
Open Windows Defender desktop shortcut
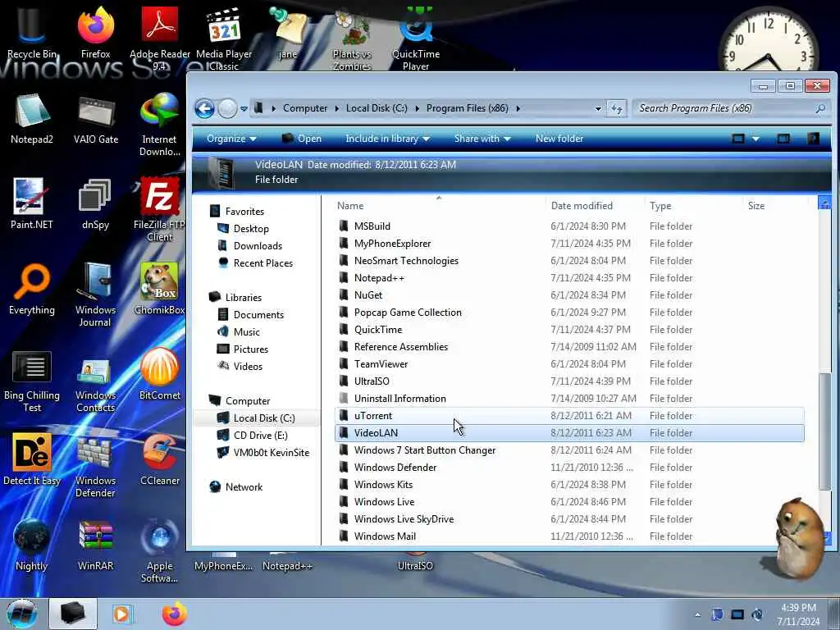point(95,466)
